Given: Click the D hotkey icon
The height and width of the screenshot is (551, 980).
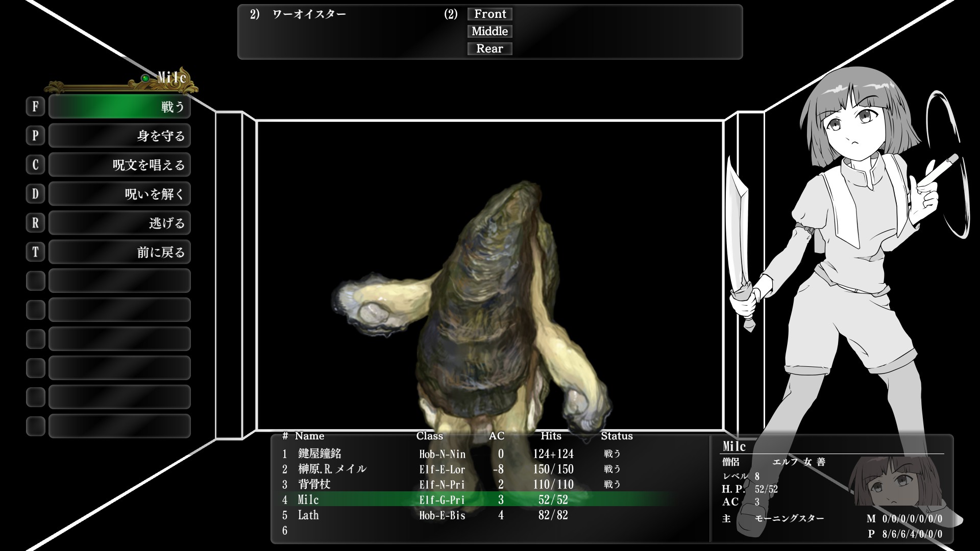Looking at the screenshot, I should click(35, 194).
